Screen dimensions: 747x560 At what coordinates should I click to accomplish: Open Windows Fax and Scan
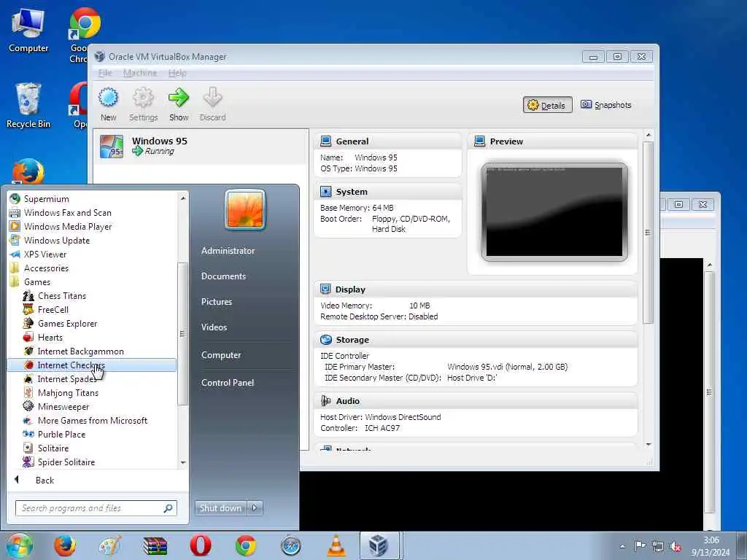point(93,212)
